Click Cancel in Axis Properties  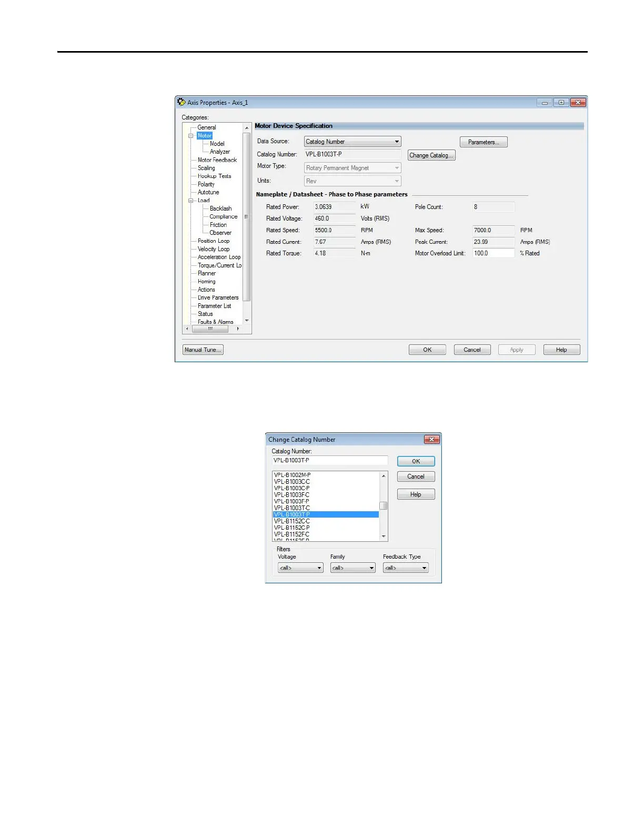coord(472,350)
